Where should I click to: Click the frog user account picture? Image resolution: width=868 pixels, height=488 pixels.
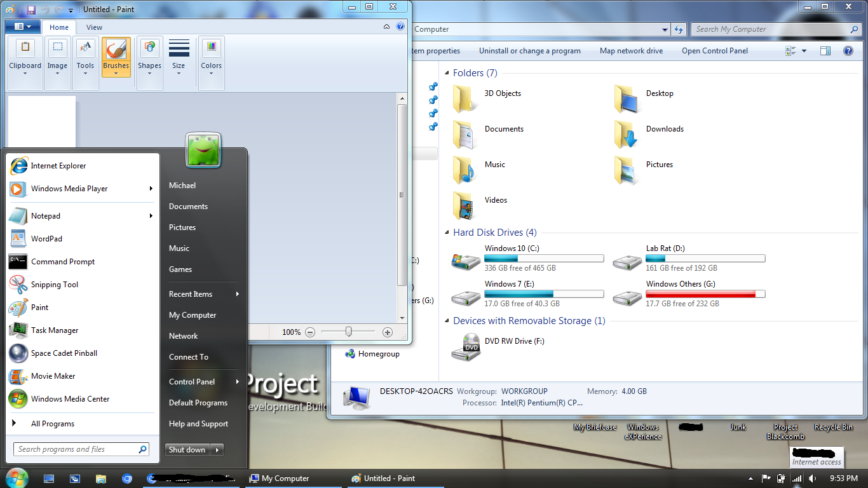point(203,150)
